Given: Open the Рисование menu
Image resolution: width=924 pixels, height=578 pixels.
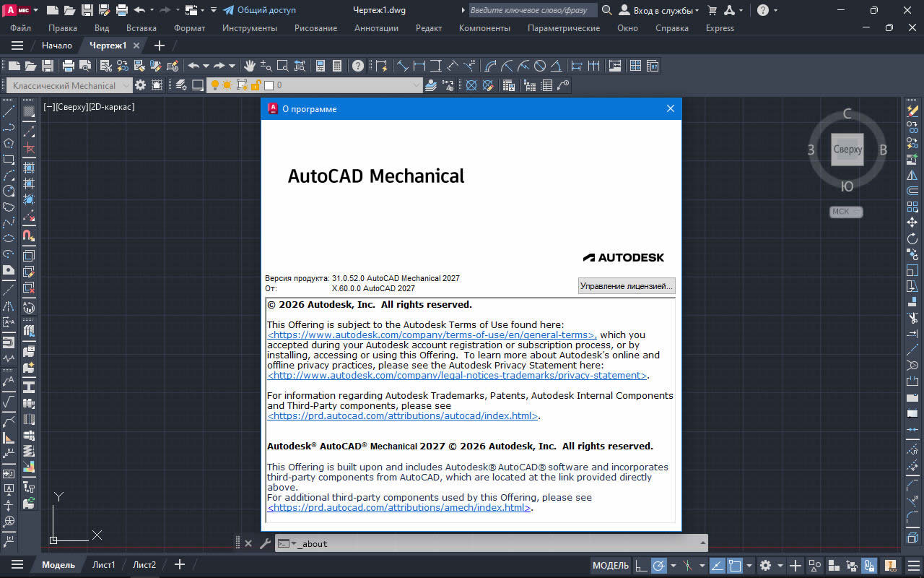Looking at the screenshot, I should (315, 28).
